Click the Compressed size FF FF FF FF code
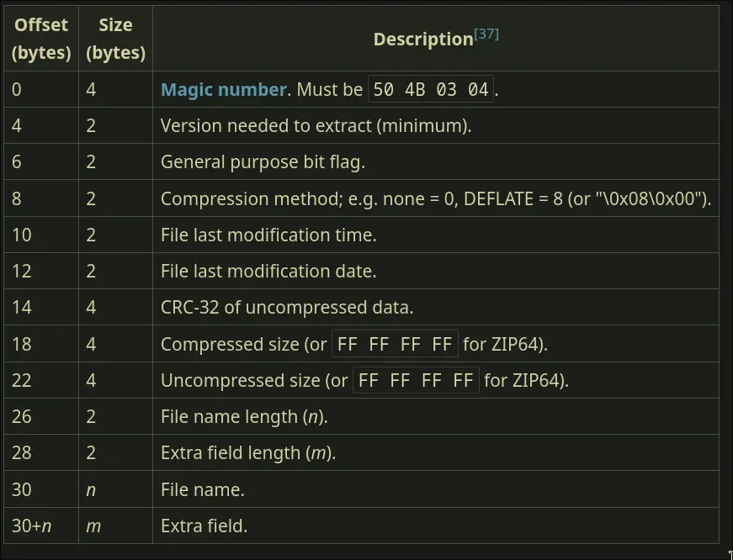 point(396,344)
